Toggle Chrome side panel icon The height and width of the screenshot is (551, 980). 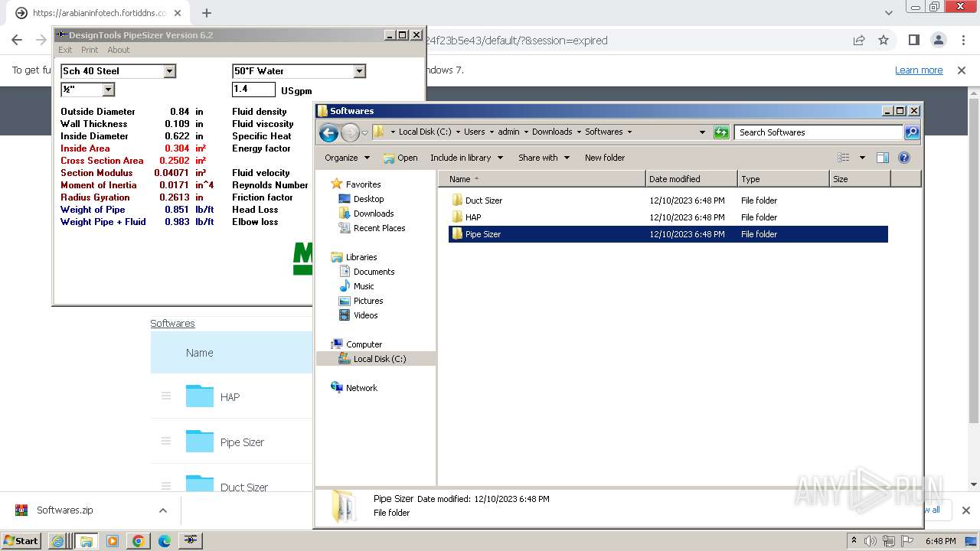pyautogui.click(x=913, y=41)
